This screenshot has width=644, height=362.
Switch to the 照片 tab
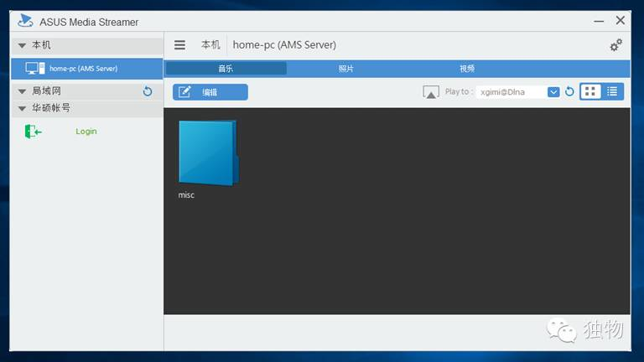346,69
